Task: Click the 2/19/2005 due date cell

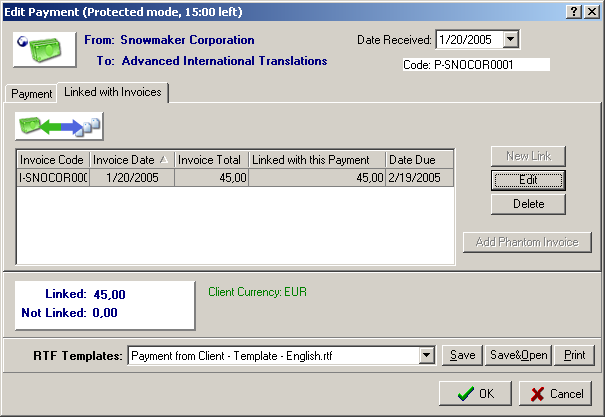Action: click(x=419, y=177)
